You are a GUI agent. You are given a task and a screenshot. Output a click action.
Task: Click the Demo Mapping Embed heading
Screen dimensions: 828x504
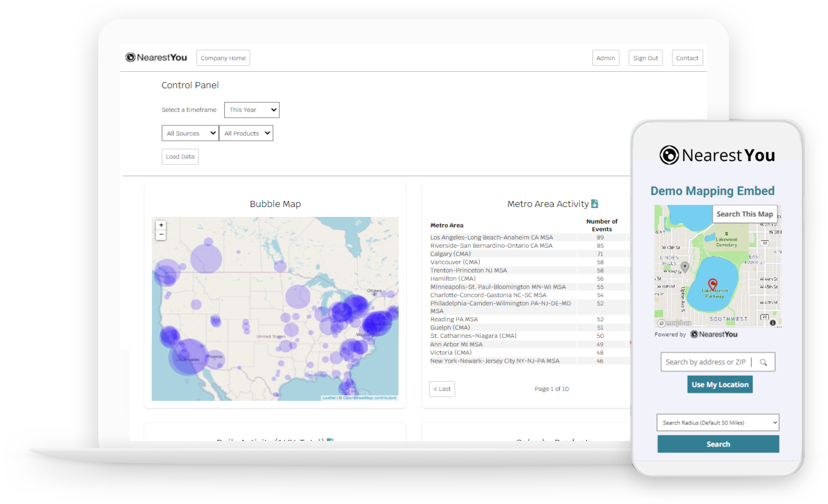click(712, 191)
